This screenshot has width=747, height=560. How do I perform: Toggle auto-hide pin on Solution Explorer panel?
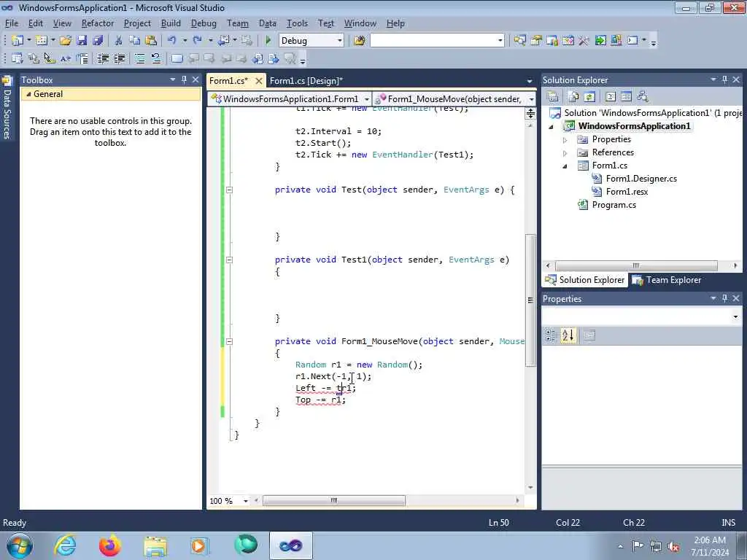coord(724,79)
